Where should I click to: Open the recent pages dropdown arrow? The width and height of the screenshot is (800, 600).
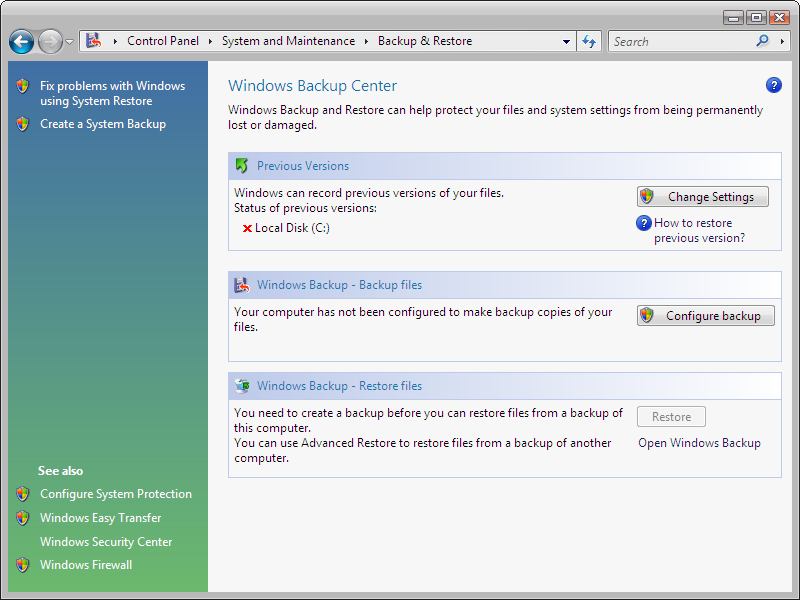(x=69, y=42)
